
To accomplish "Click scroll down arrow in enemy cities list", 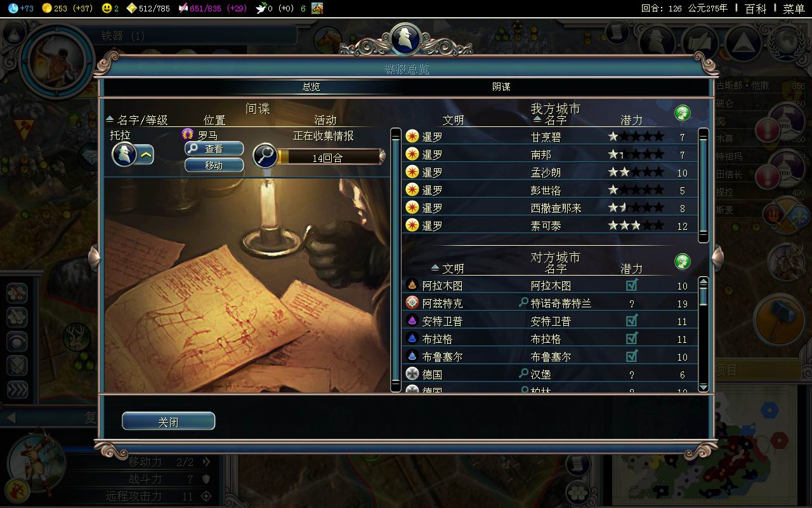I will (703, 387).
